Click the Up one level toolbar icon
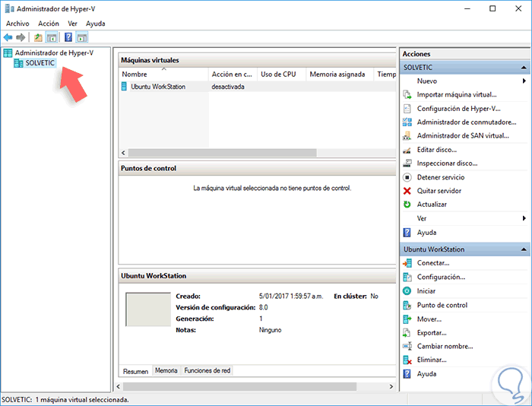The image size is (532, 406). pyautogui.click(x=38, y=37)
